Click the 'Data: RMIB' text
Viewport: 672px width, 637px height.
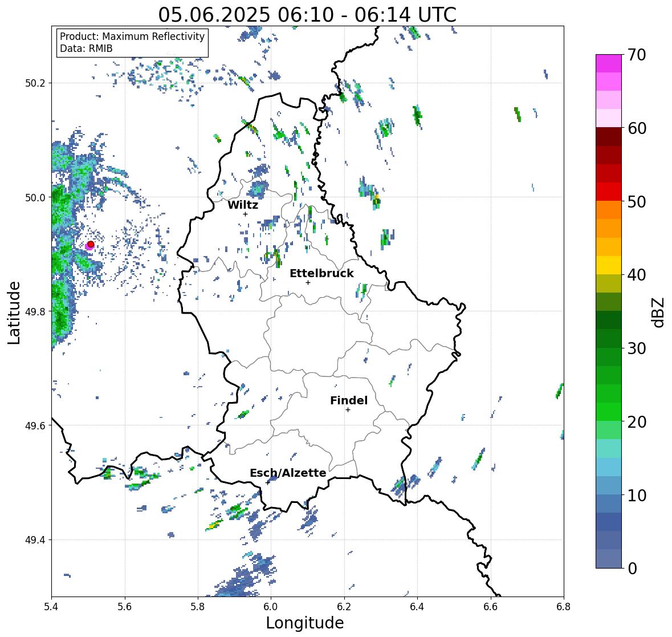86,48
